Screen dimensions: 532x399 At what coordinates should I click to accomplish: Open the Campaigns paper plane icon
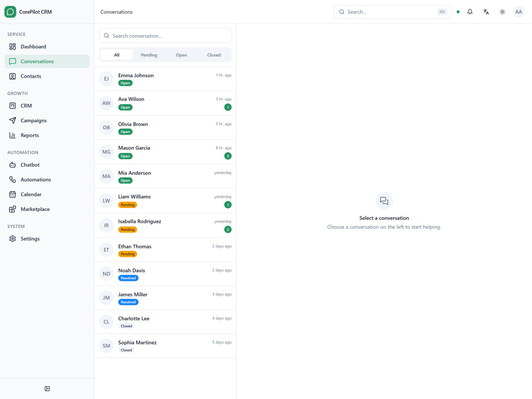pyautogui.click(x=13, y=120)
